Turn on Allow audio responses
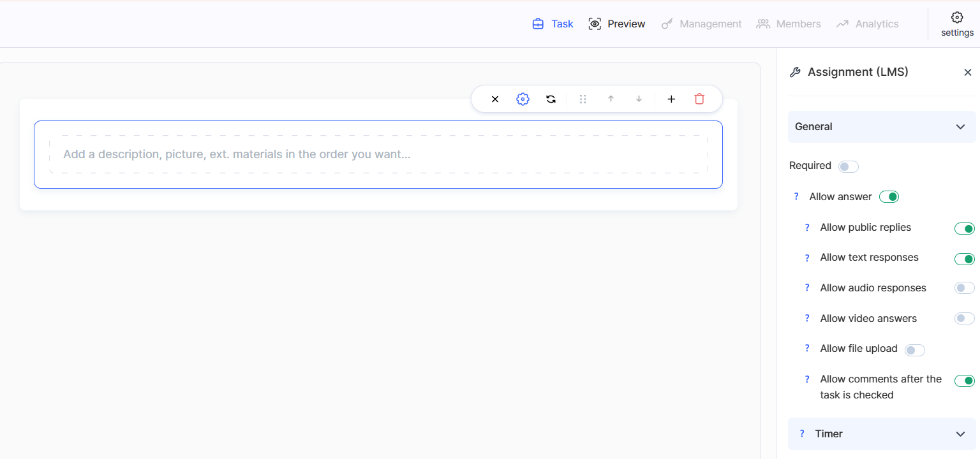 (964, 288)
